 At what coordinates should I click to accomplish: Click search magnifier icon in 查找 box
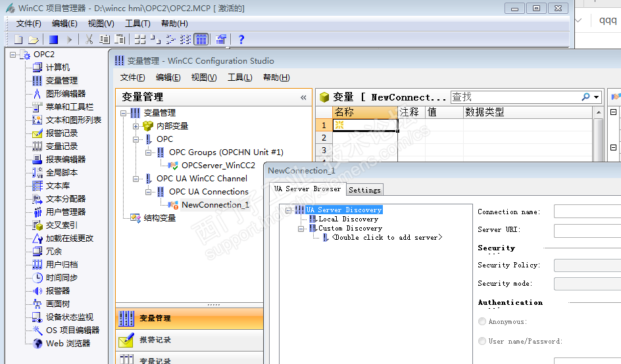585,97
